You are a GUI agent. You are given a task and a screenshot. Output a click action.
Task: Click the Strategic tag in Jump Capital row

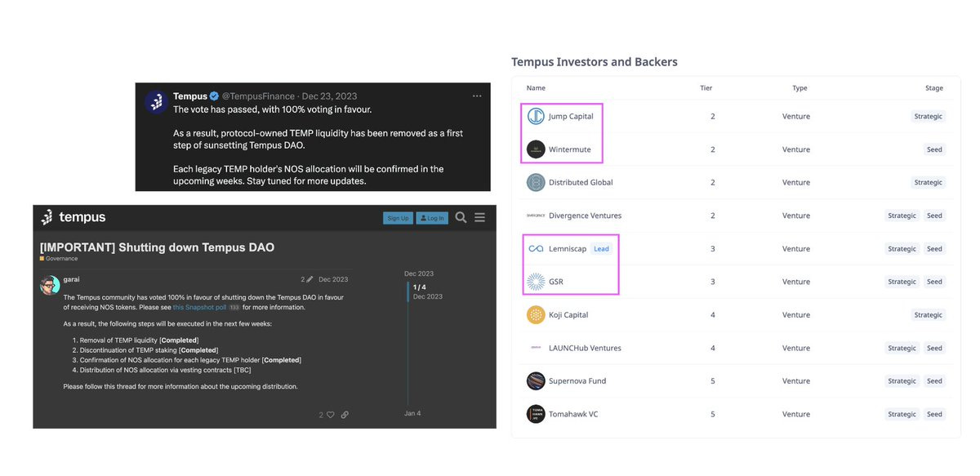(929, 117)
